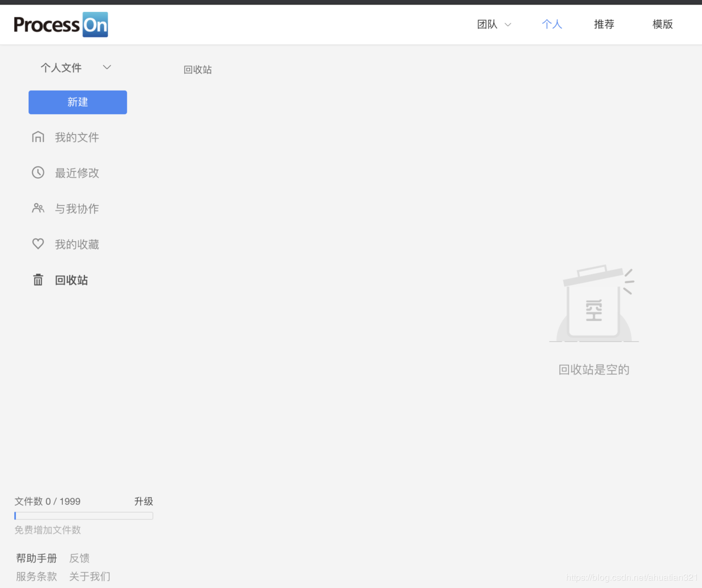
Task: Select the 我的文件 home icon
Action: click(38, 136)
